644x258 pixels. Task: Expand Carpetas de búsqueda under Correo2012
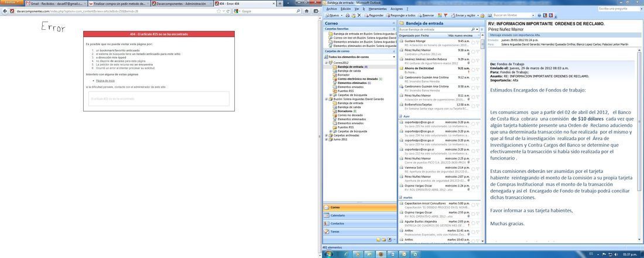331,94
